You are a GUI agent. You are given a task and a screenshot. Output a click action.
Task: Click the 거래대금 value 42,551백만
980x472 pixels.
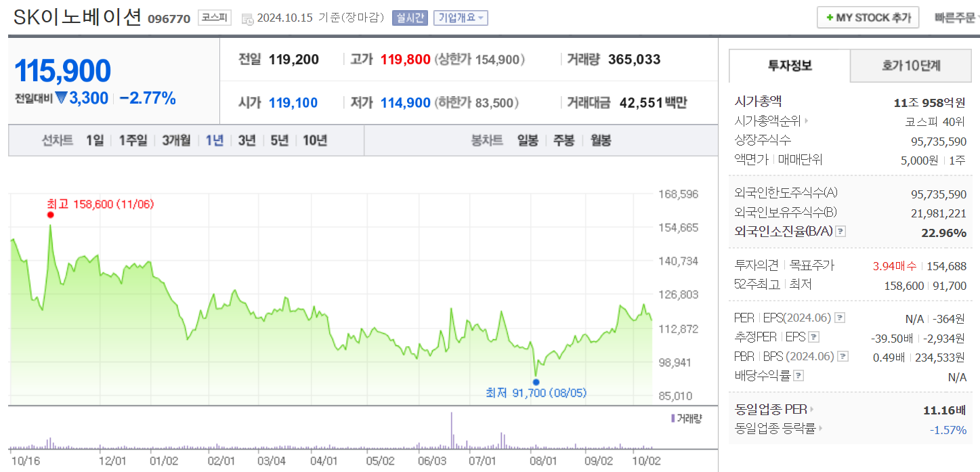point(654,103)
